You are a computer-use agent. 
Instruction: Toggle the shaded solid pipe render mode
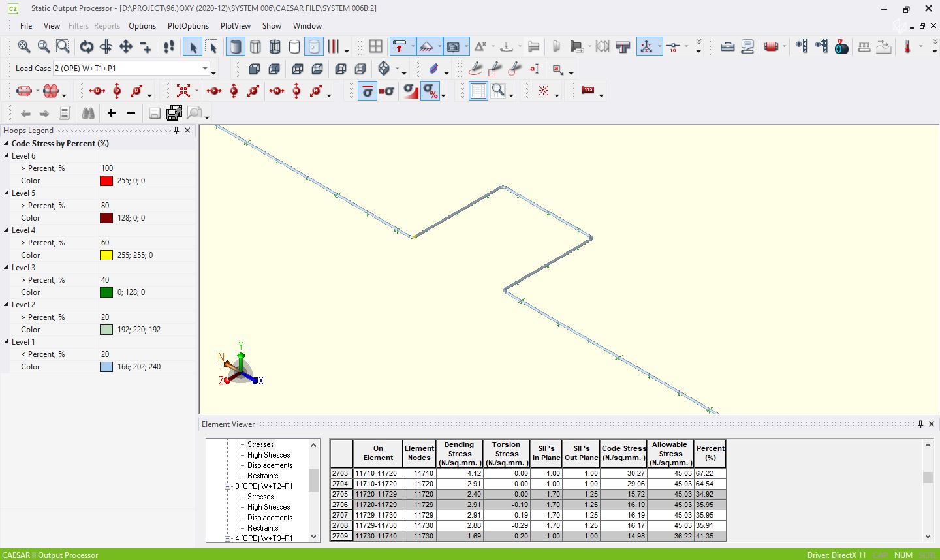[x=236, y=46]
